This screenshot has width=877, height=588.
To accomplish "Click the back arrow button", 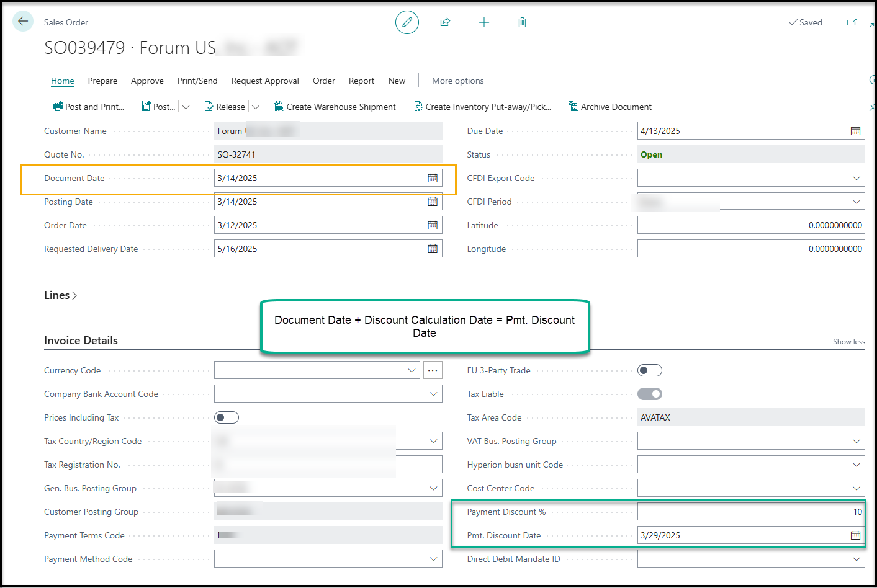I will (x=23, y=21).
